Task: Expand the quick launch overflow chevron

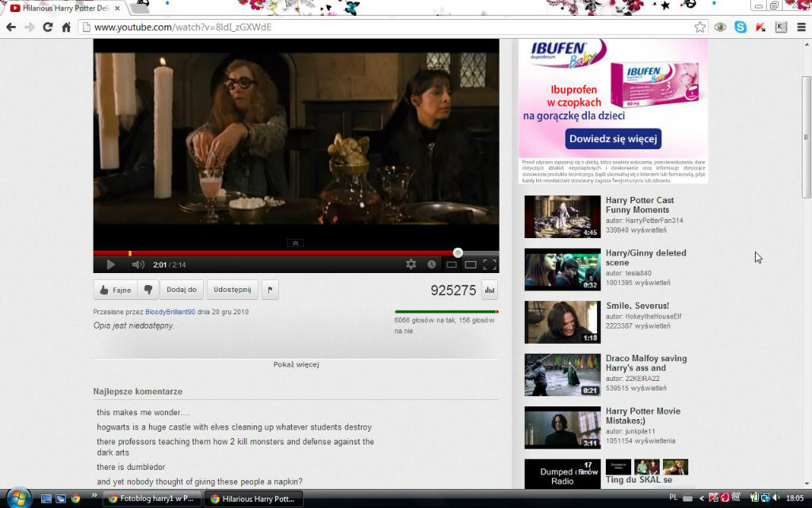Action: pyautogui.click(x=94, y=495)
